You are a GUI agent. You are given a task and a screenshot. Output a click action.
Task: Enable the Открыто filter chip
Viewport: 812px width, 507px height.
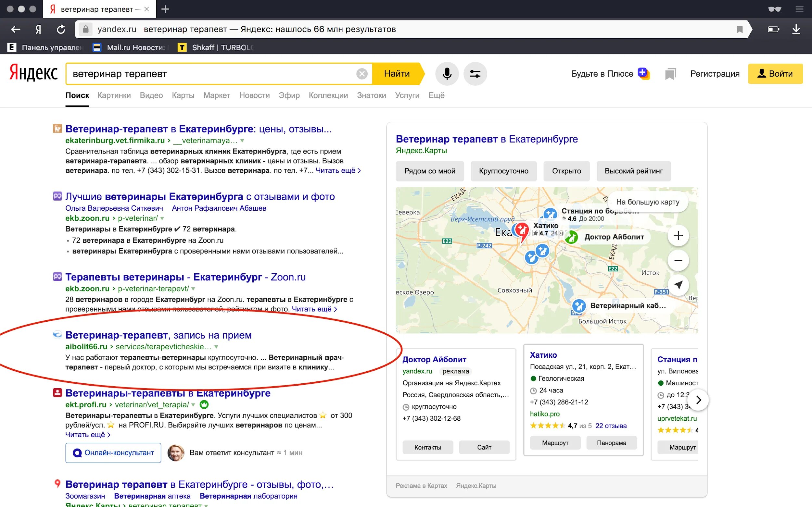pos(566,171)
